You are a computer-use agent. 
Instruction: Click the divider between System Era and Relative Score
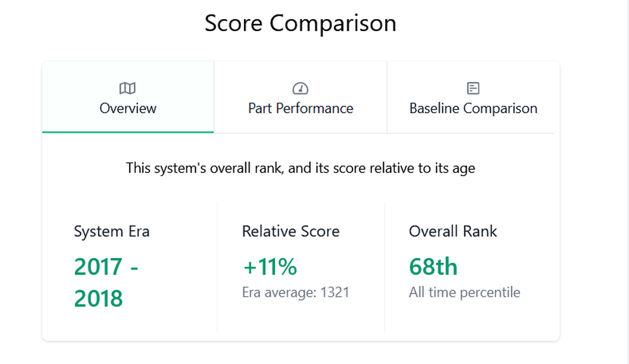(217, 267)
